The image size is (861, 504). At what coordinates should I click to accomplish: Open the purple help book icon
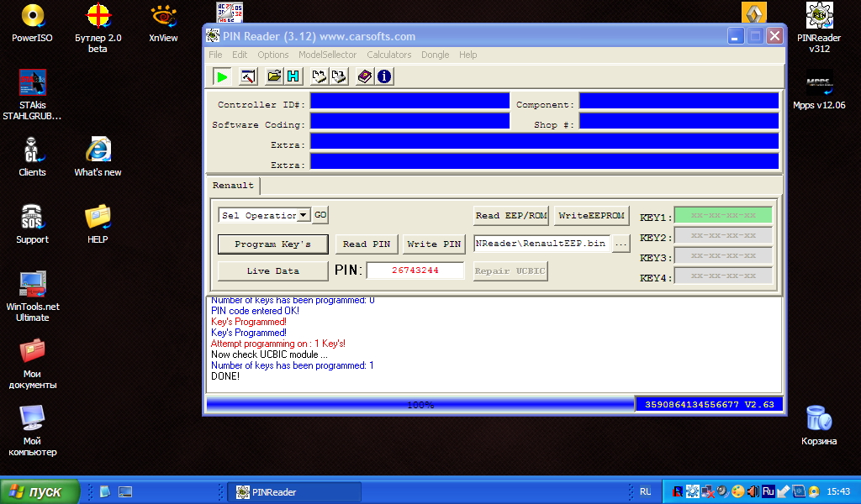[364, 76]
